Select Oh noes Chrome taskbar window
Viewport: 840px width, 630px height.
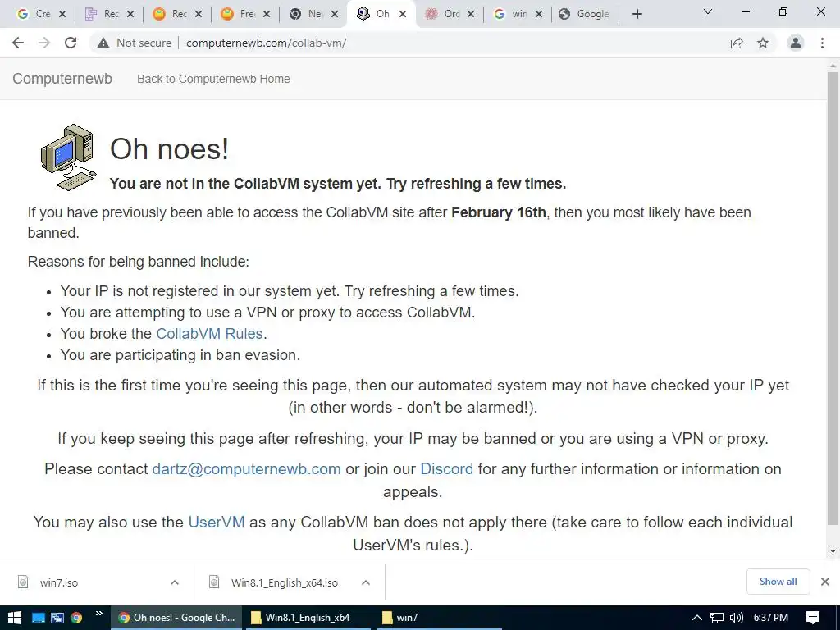click(176, 618)
